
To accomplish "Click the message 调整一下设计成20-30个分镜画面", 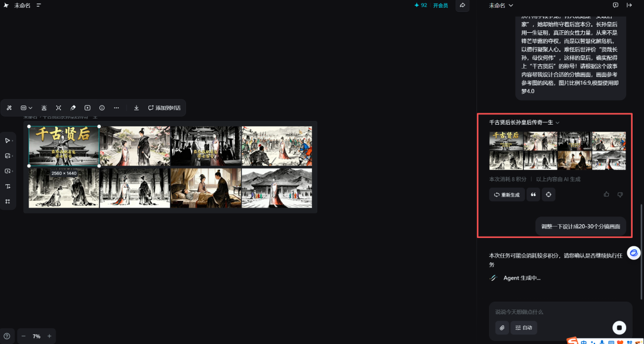I will (x=581, y=226).
